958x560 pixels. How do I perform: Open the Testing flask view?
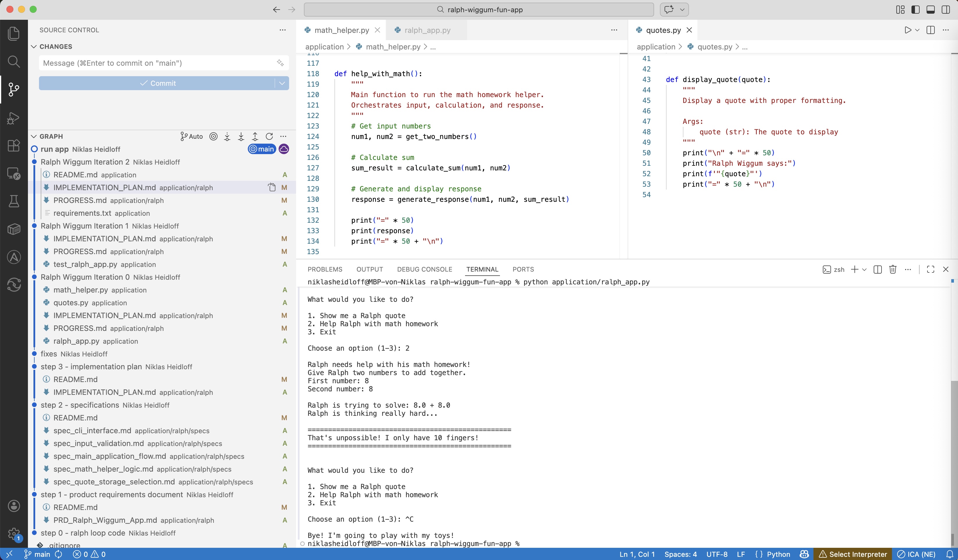14,201
